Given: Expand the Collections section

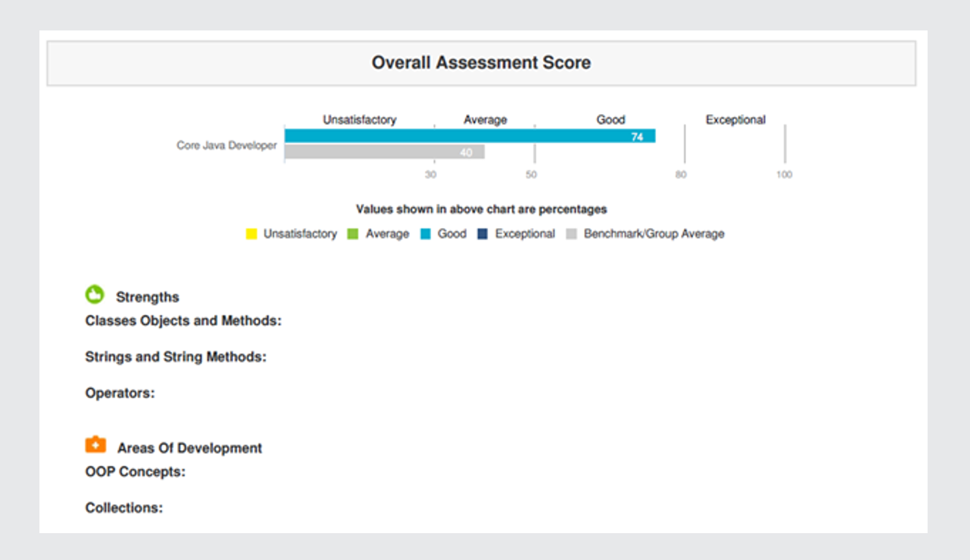Looking at the screenshot, I should pyautogui.click(x=124, y=507).
